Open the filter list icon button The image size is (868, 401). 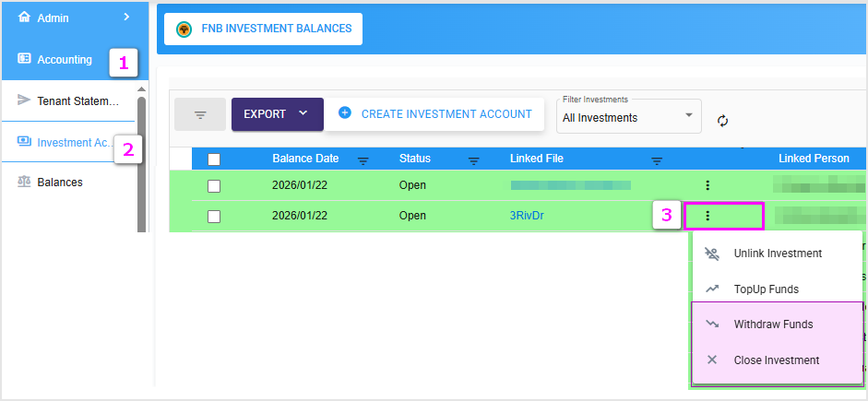pos(199,115)
